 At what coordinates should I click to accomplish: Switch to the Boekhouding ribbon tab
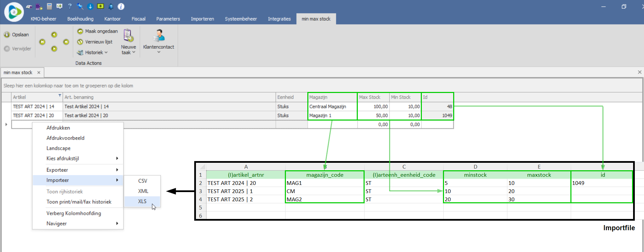pyautogui.click(x=80, y=19)
